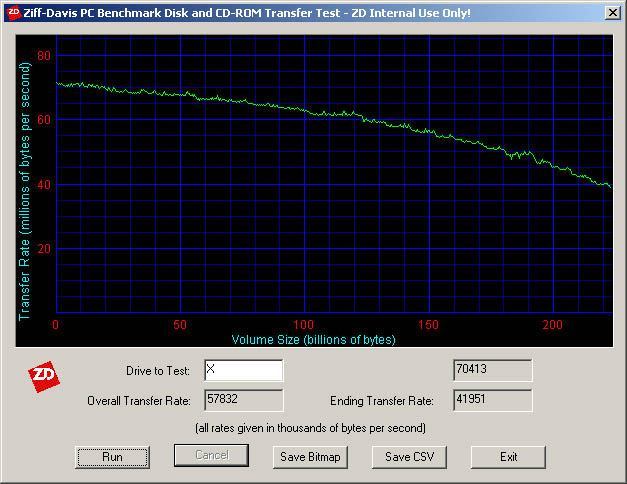Click the 'Transfer Rate' vertical axis label
The image size is (627, 484).
coord(24,191)
